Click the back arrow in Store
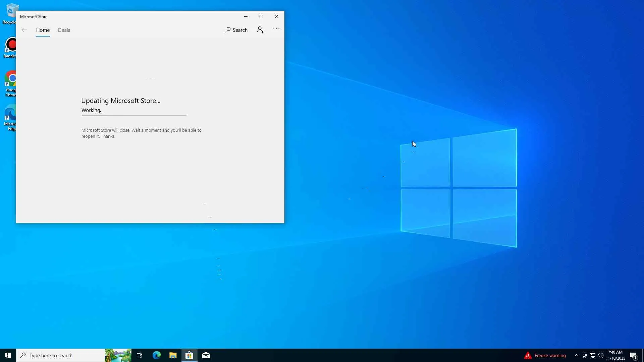Screen dimensions: 644x362 pos(24,30)
